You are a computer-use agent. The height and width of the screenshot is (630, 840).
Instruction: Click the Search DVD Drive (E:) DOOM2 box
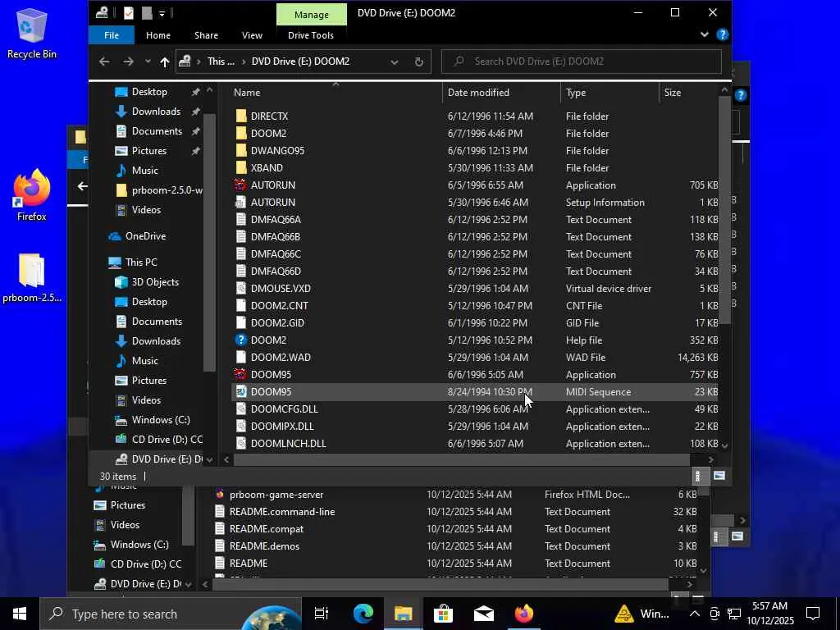[x=582, y=62]
